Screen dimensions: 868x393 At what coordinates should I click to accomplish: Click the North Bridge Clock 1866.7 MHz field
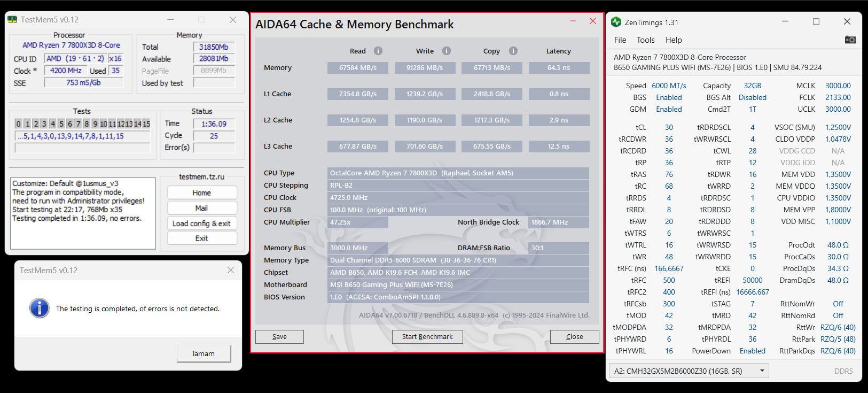point(559,222)
